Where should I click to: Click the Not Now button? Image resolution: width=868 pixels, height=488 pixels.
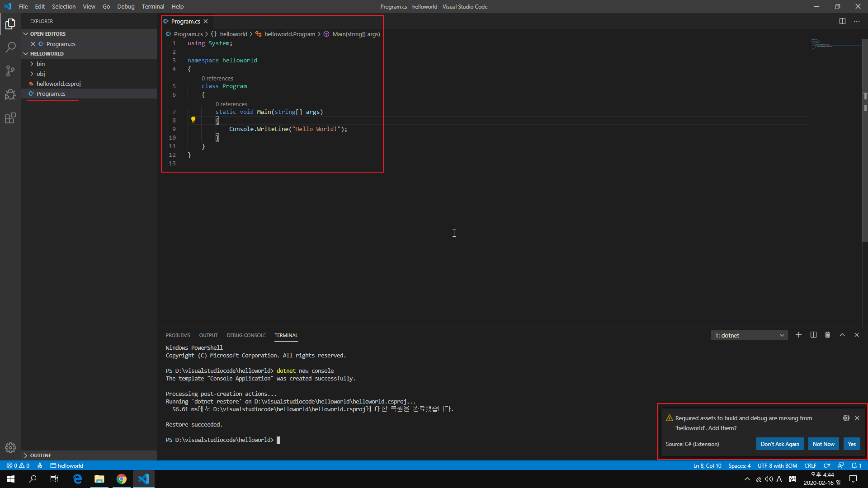(823, 444)
